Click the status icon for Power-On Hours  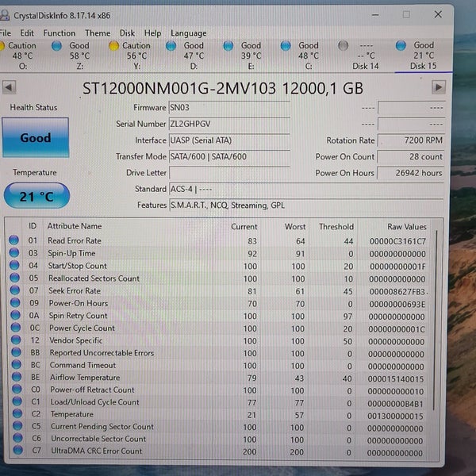[x=15, y=302]
